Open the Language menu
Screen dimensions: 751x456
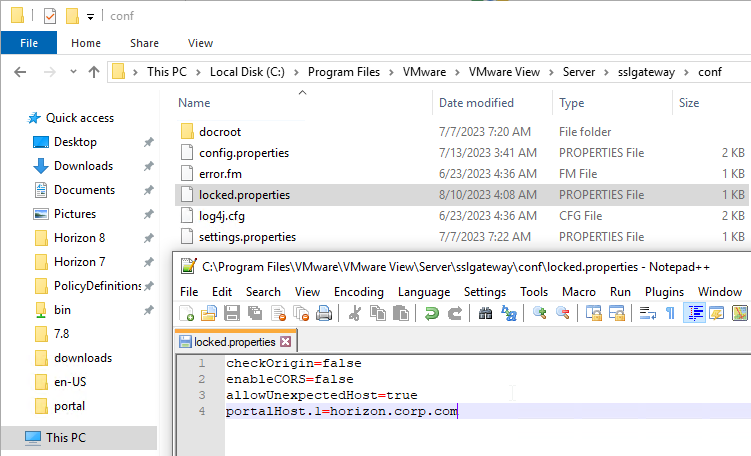click(424, 292)
